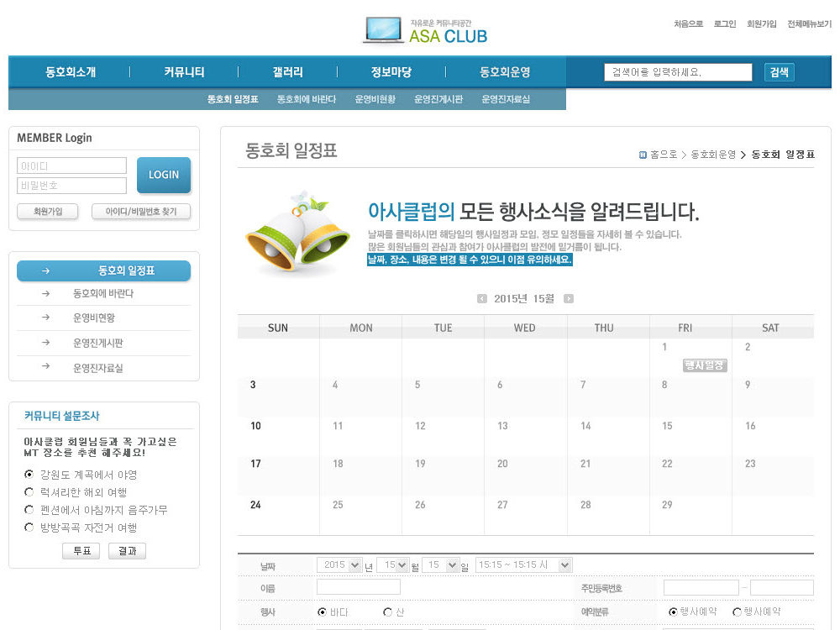The image size is (840, 630).
Task: Click the search keyword input field
Action: [678, 72]
